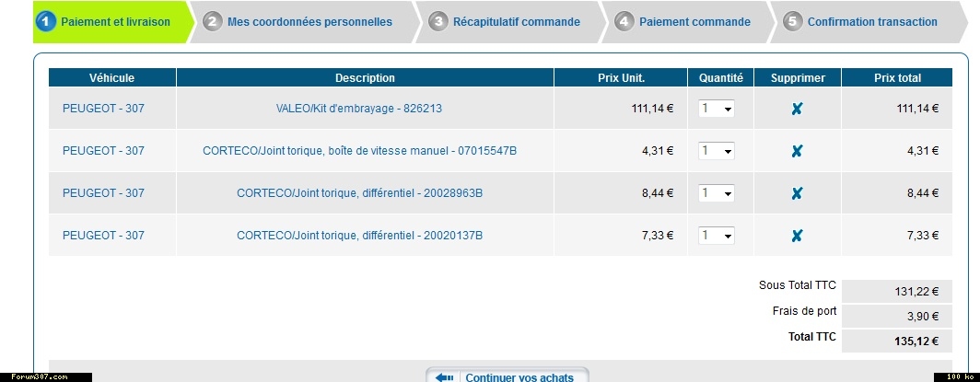Go to Mes coordonnées personnelles step
Viewport: 980px width, 382px height.
[x=309, y=21]
